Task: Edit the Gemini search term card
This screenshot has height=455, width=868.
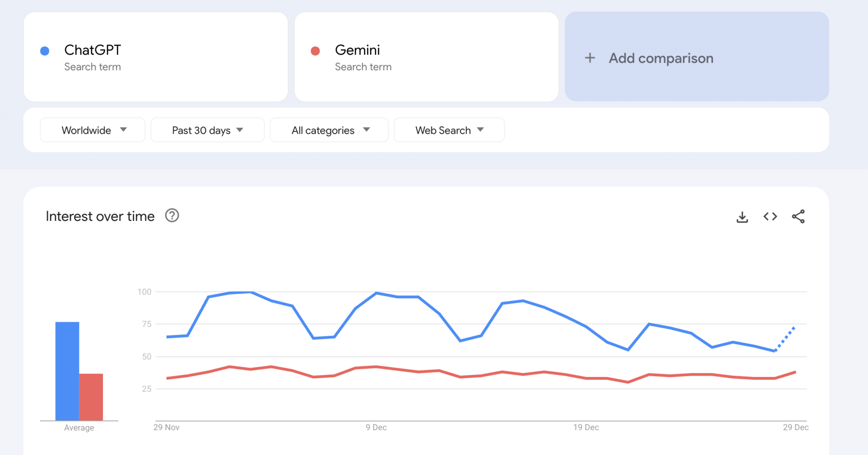Action: pos(426,57)
